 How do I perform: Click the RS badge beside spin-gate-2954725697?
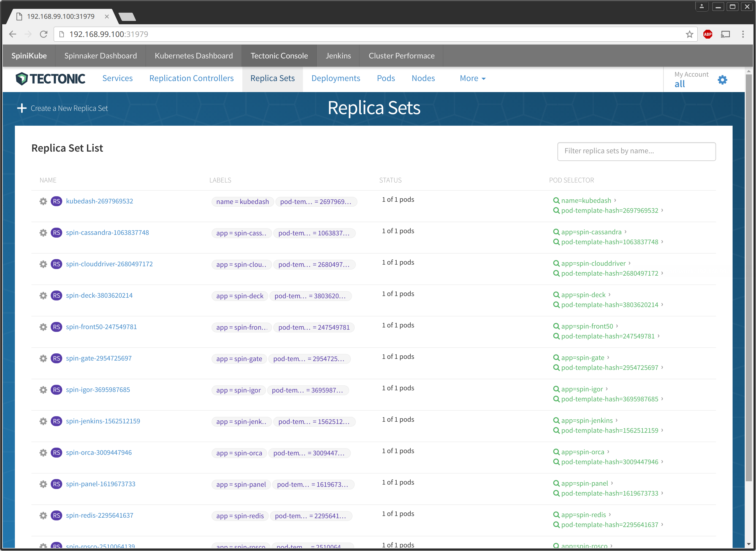[56, 358]
